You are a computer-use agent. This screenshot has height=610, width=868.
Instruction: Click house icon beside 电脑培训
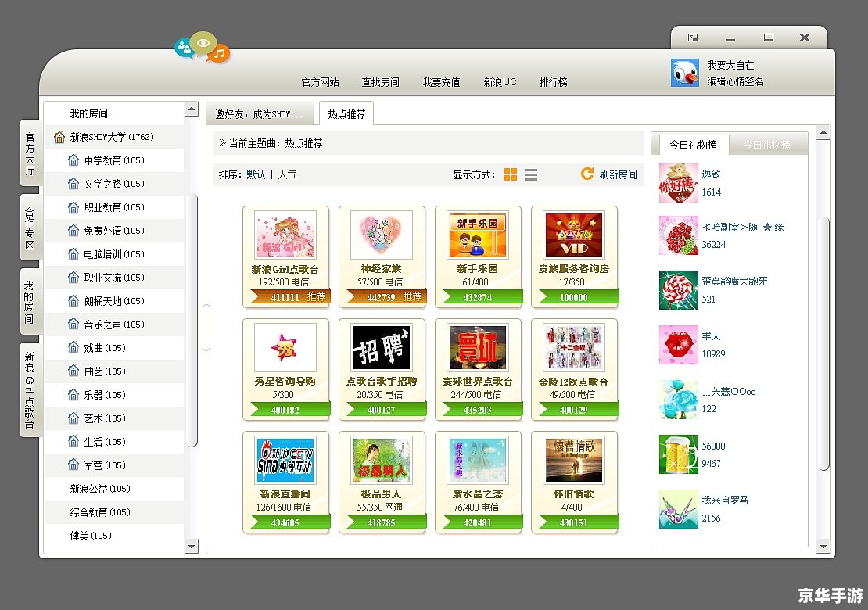[x=73, y=253]
